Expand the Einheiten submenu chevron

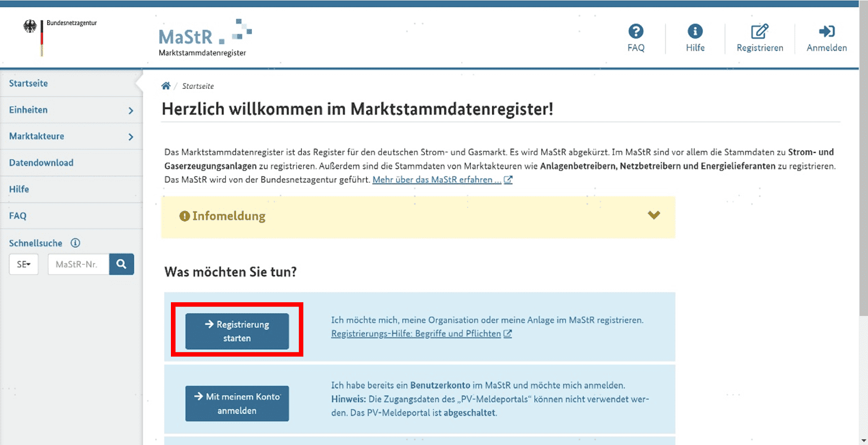pos(131,110)
